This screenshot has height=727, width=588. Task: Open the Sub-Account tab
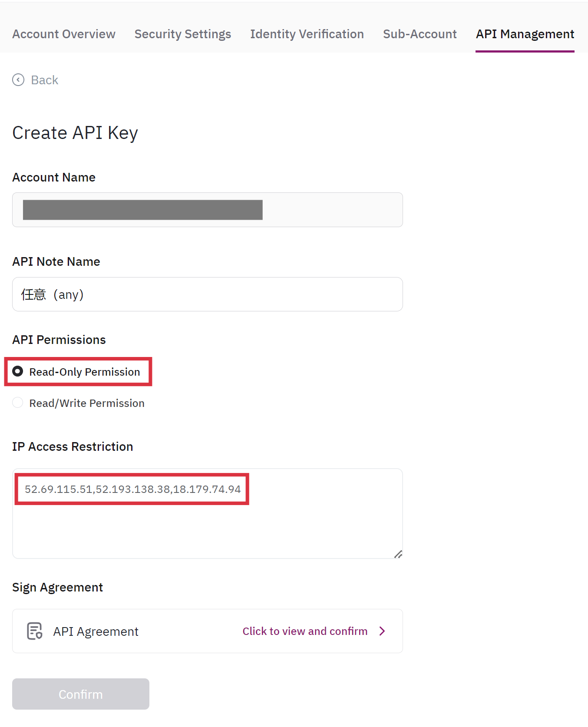(x=420, y=34)
